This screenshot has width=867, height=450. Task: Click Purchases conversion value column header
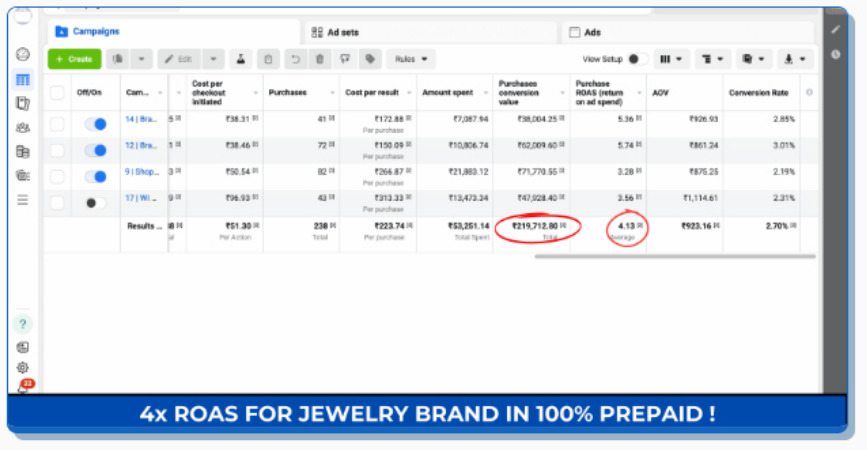tap(518, 92)
